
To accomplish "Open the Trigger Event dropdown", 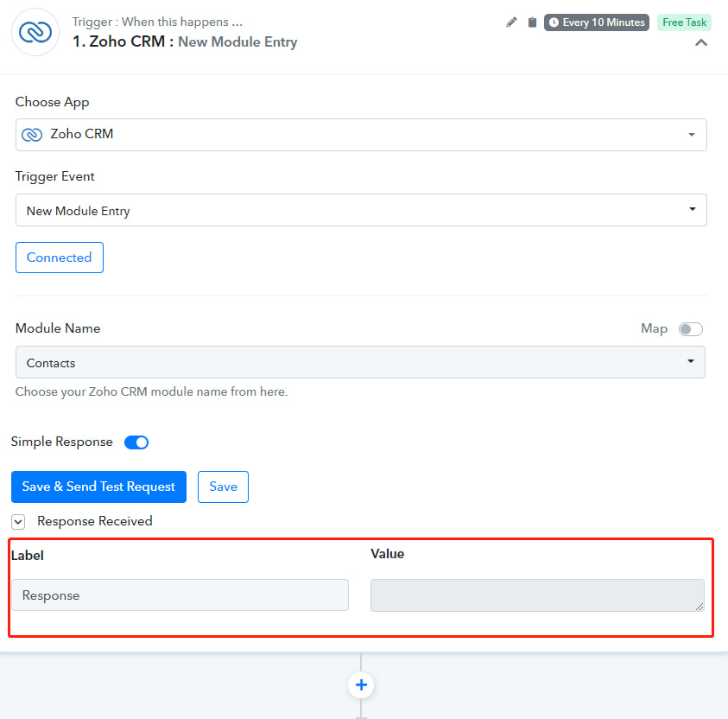I will [x=361, y=210].
